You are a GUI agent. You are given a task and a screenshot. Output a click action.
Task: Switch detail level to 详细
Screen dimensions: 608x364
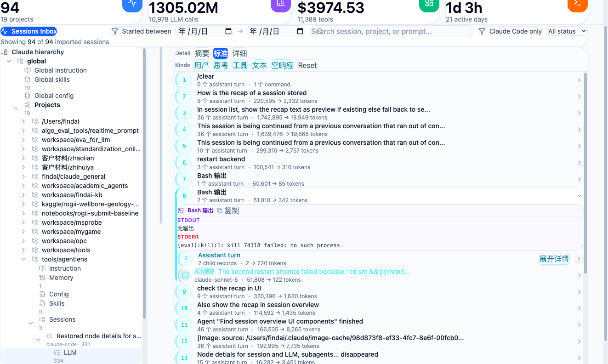tap(239, 53)
